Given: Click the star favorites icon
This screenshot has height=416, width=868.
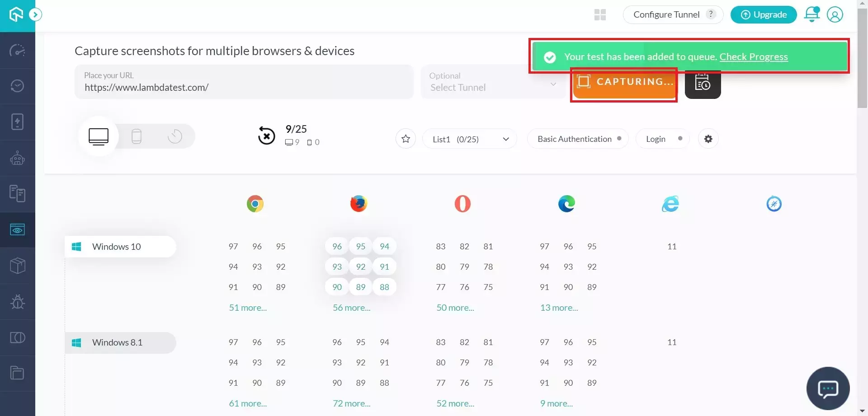Looking at the screenshot, I should pyautogui.click(x=406, y=139).
